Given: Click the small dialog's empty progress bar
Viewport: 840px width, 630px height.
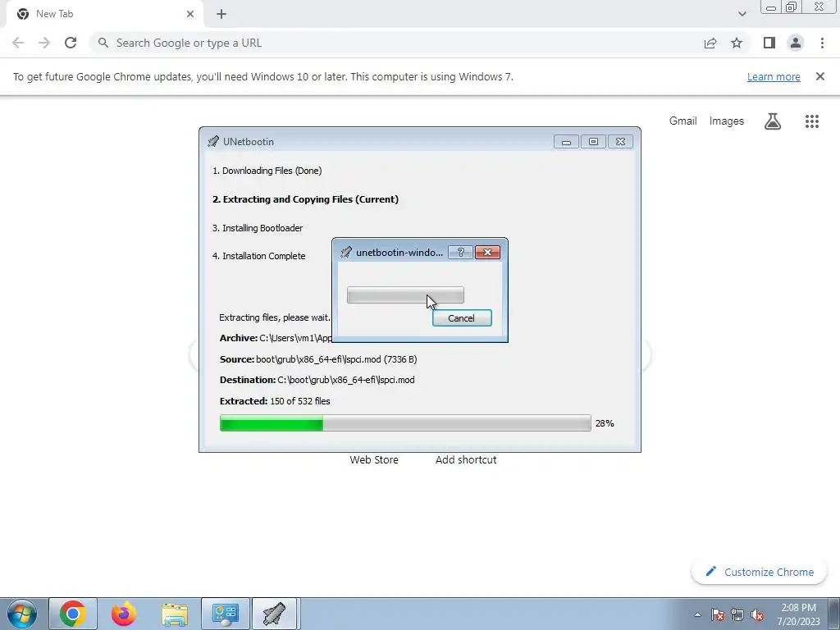Looking at the screenshot, I should [405, 295].
